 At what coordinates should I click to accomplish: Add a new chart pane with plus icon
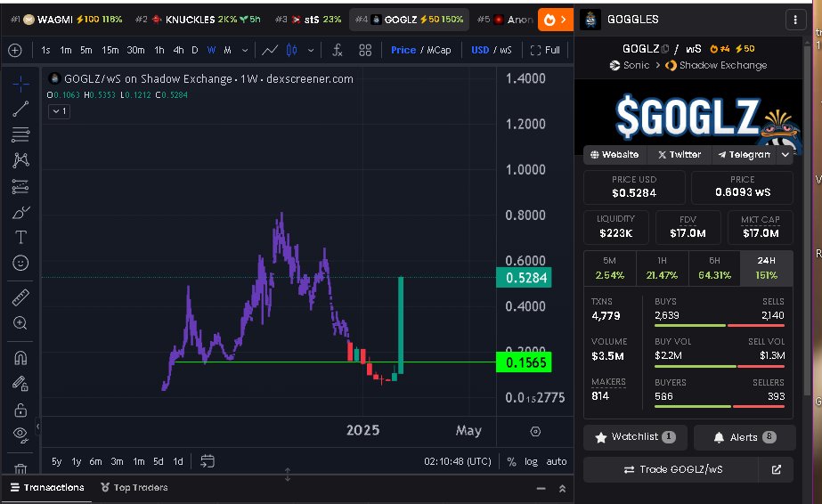point(15,50)
